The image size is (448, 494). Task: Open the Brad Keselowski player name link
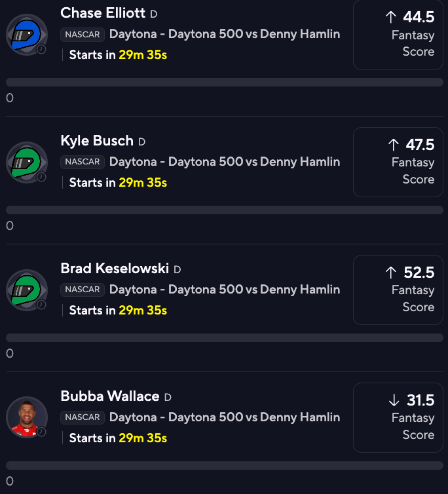tap(115, 269)
